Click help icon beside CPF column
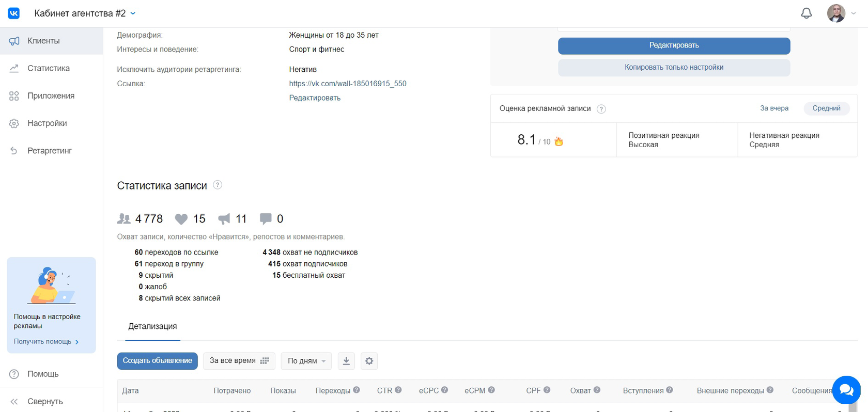 [x=547, y=390]
